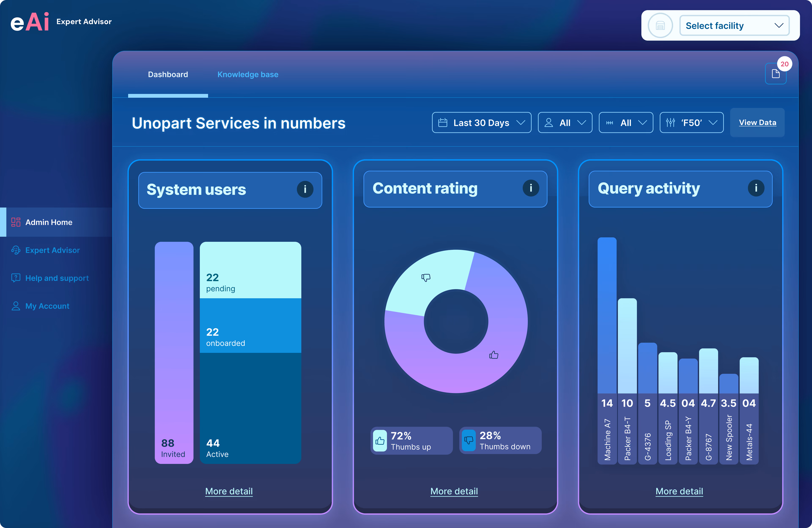Click the facility building icon
This screenshot has width=812, height=528.
coord(660,25)
